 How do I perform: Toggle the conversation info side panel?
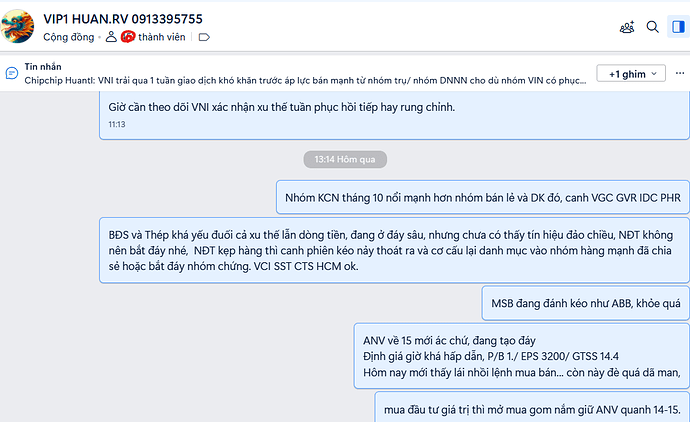[x=678, y=27]
